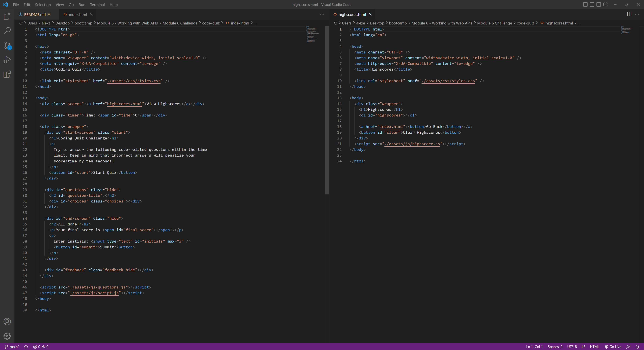The image size is (644, 350).
Task: Open the Terminal menu
Action: click(x=97, y=5)
